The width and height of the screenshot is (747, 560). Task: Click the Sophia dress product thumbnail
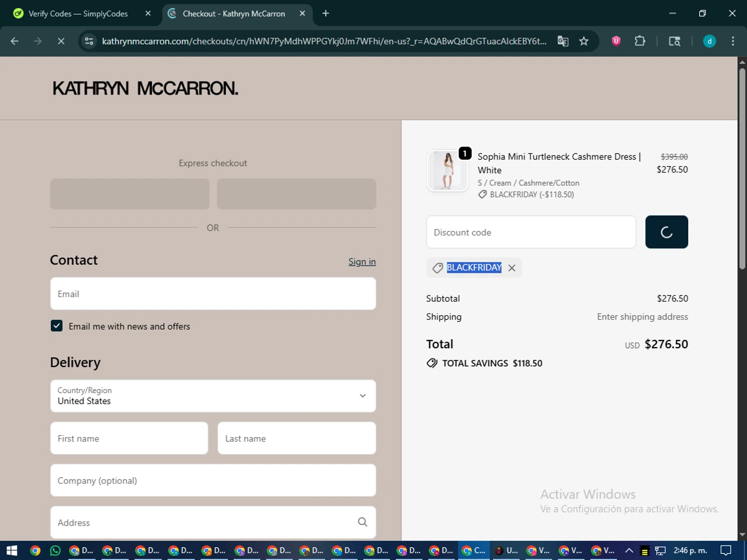447,171
